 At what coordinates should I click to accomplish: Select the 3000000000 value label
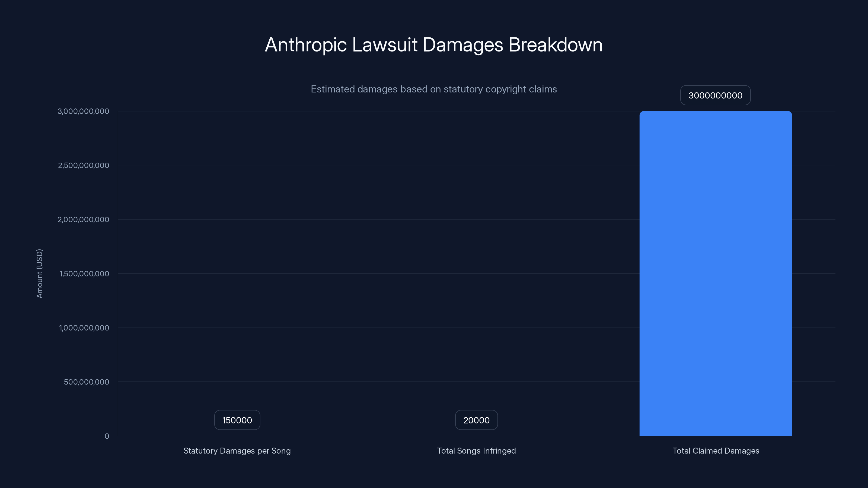[715, 95]
